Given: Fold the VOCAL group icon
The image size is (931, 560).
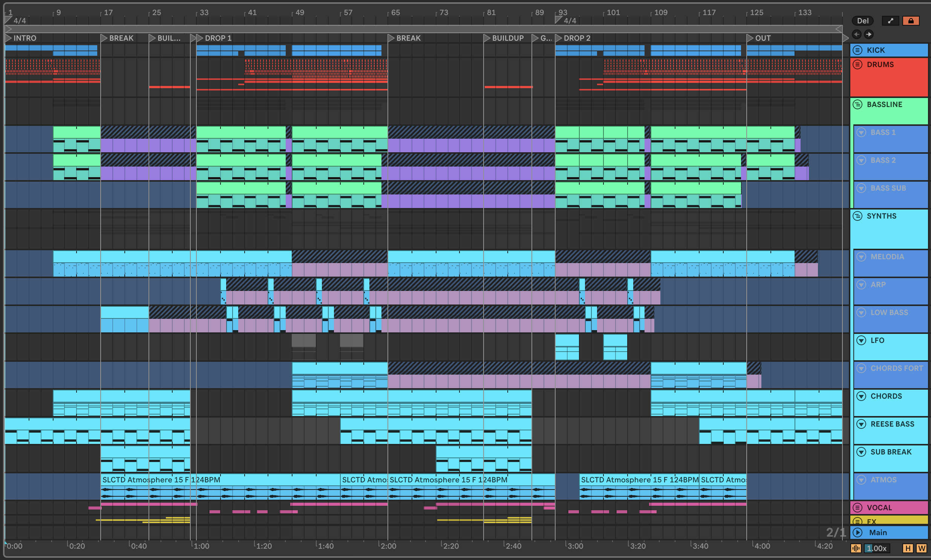Looking at the screenshot, I should pos(857,508).
